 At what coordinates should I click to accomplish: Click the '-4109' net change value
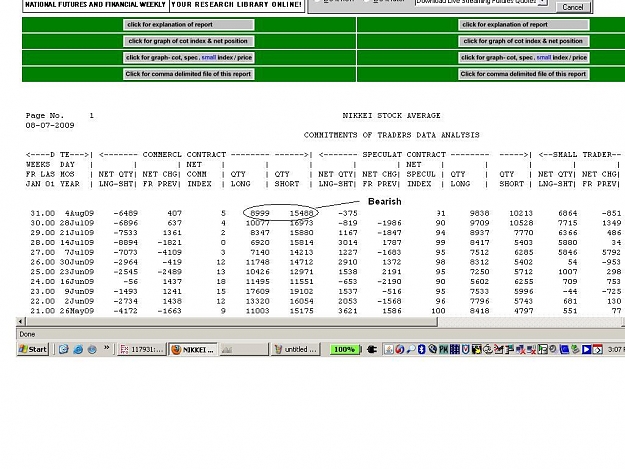169,253
